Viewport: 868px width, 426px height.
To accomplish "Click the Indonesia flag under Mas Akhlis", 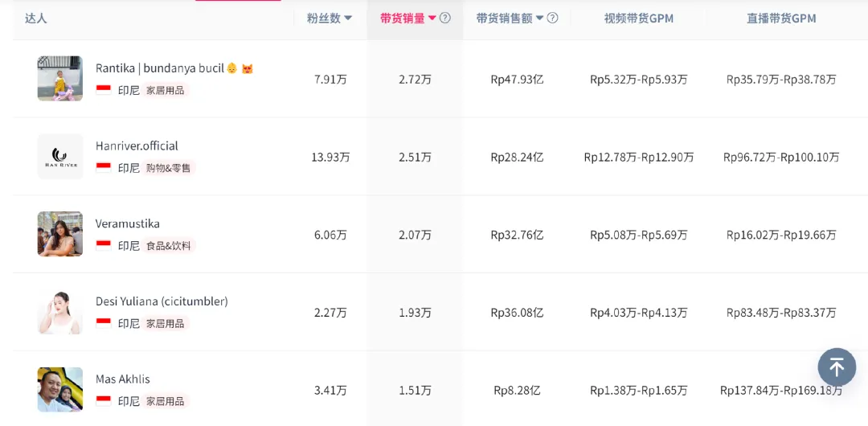I will pos(104,400).
